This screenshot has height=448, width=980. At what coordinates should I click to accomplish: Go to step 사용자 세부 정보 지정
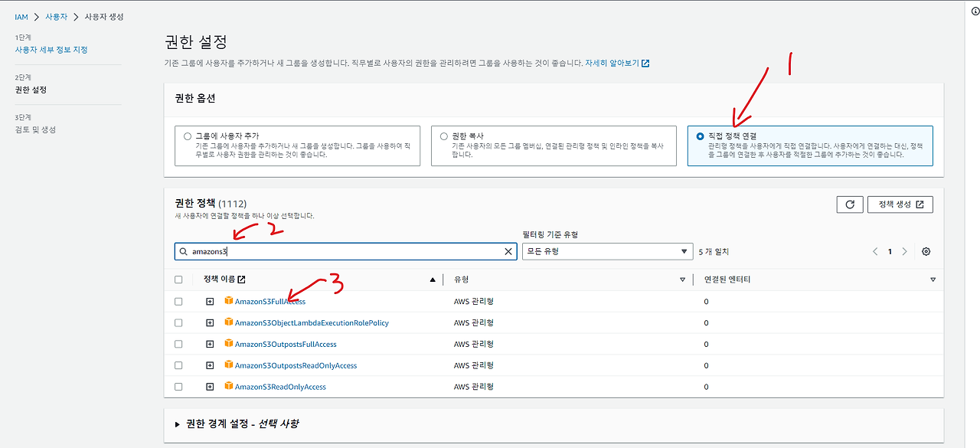[x=51, y=50]
